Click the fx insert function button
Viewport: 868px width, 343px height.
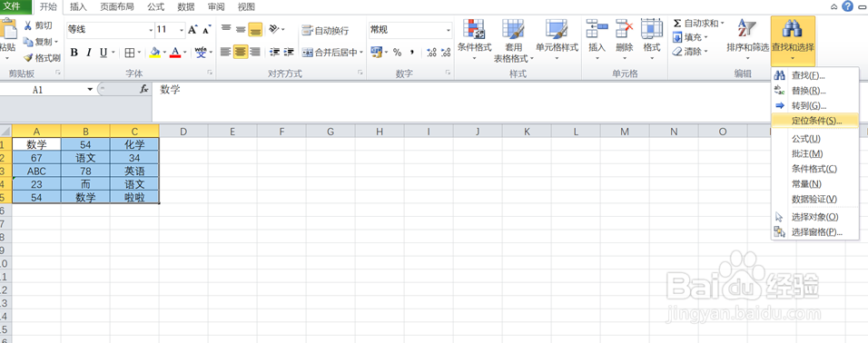(x=143, y=89)
